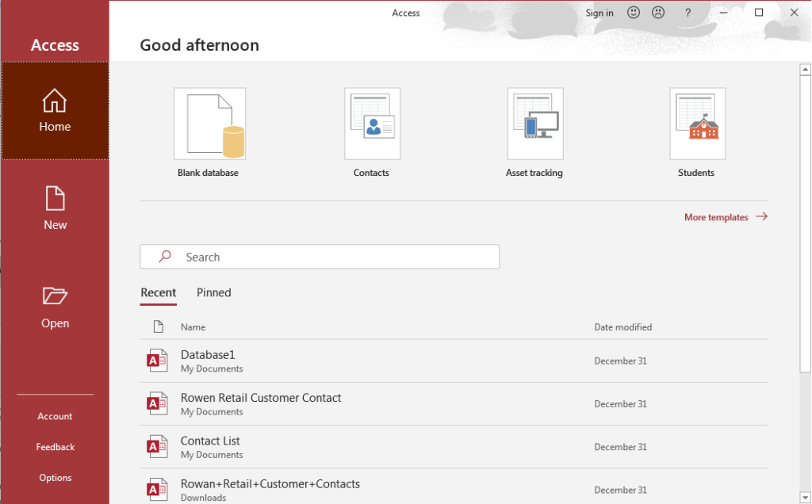This screenshot has width=812, height=504.
Task: Switch to the Pinned tab
Action: click(x=214, y=292)
